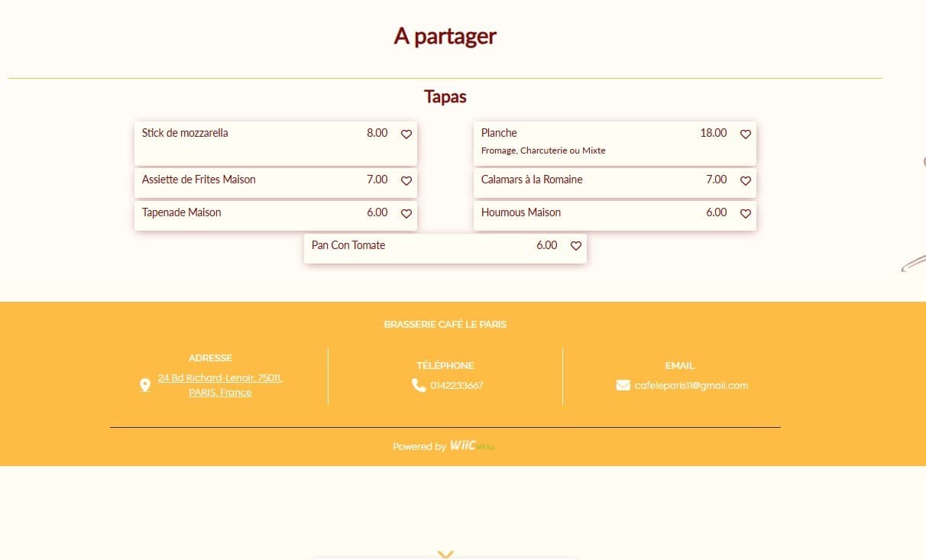This screenshot has height=560, width=926.
Task: Click the heart icon for Calamars à la Romaine
Action: (x=745, y=181)
